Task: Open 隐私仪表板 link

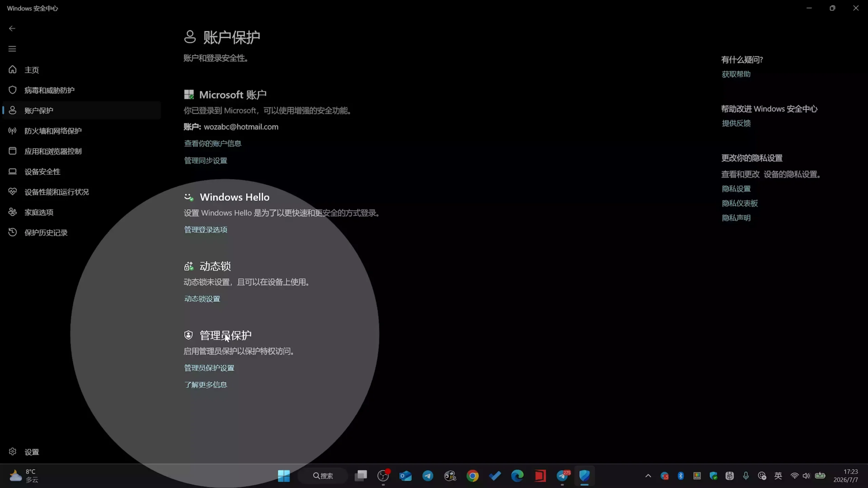Action: 739,203
